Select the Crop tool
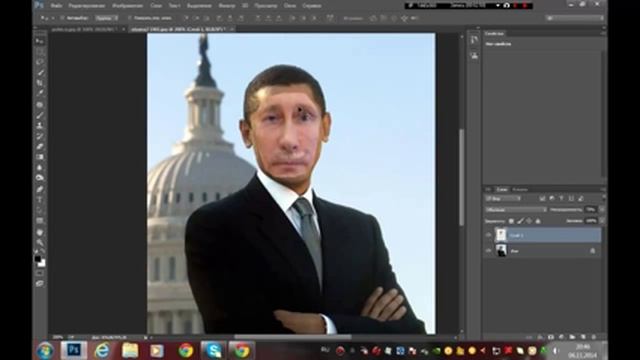The height and width of the screenshot is (360, 640). tap(40, 83)
